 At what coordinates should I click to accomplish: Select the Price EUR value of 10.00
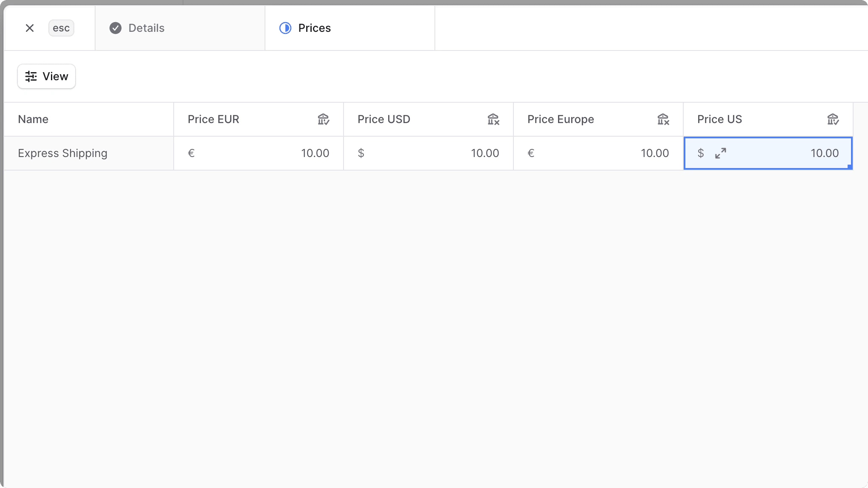click(315, 153)
